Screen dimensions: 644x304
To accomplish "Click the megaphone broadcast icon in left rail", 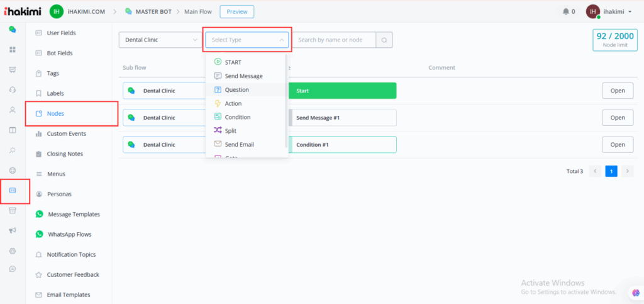I will pyautogui.click(x=12, y=231).
